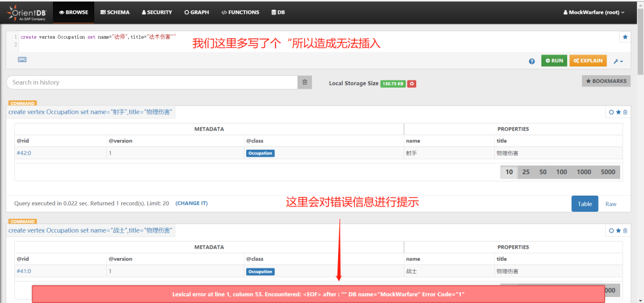Click the circle icon on the 射手 command result
Image resolution: width=644 pixels, height=303 pixels.
click(x=611, y=112)
